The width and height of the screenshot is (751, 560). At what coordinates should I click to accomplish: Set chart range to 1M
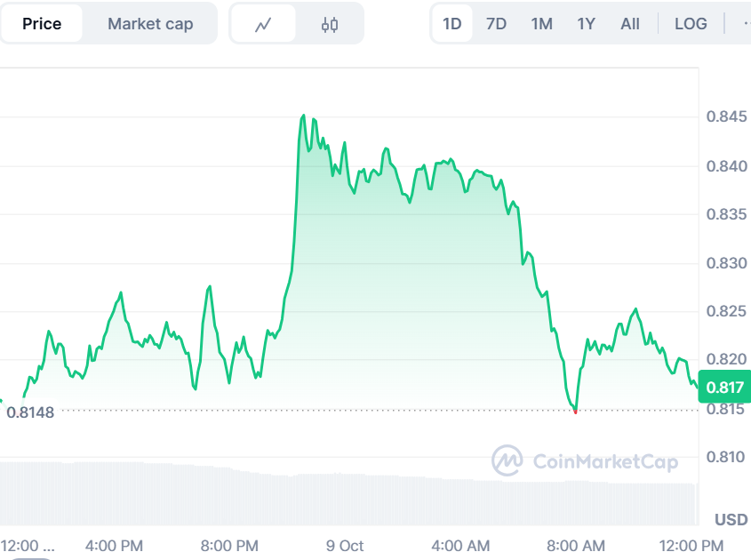pyautogui.click(x=541, y=24)
